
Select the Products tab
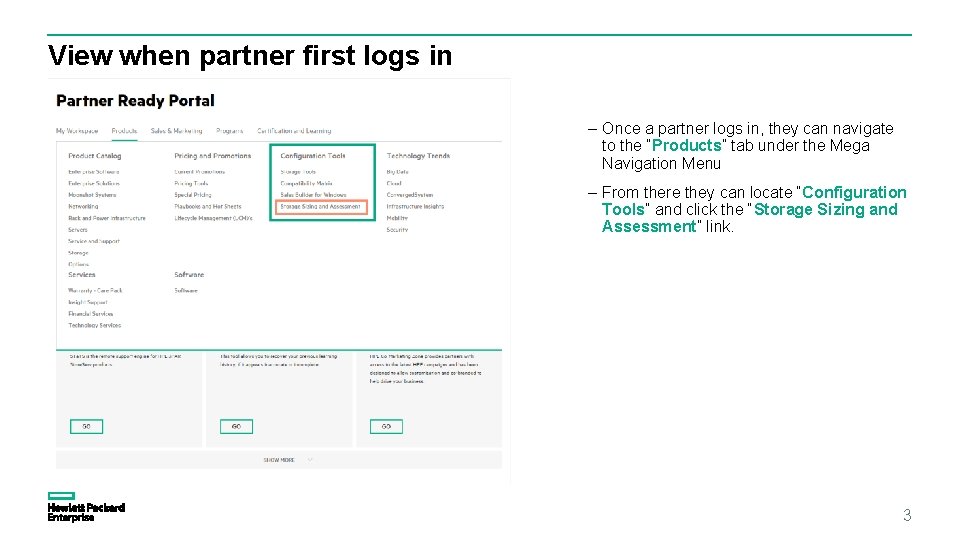(x=124, y=131)
